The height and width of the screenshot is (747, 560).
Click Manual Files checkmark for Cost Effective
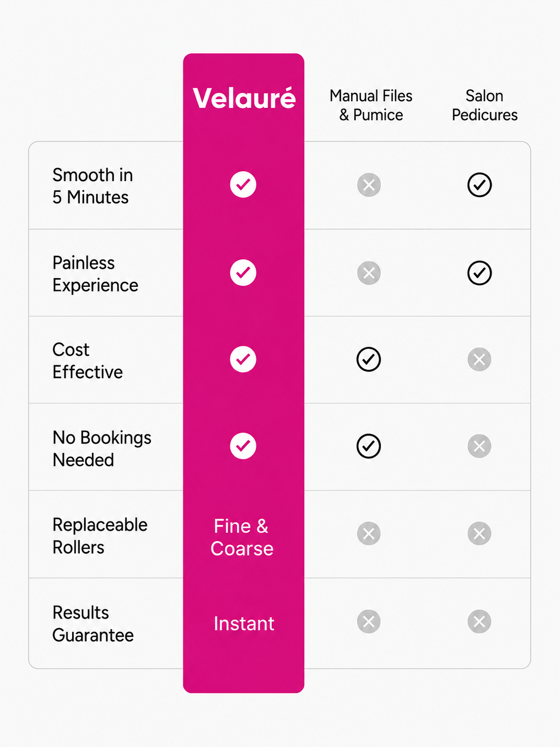(369, 359)
